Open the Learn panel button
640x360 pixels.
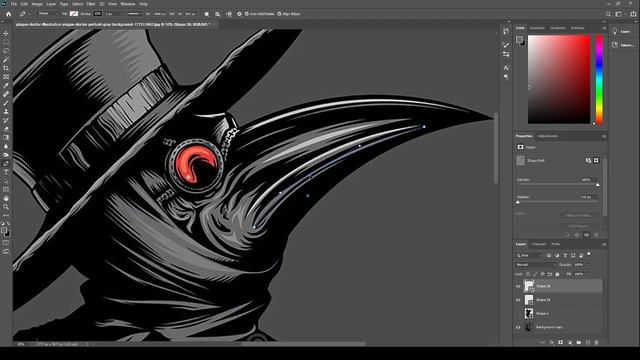621,31
